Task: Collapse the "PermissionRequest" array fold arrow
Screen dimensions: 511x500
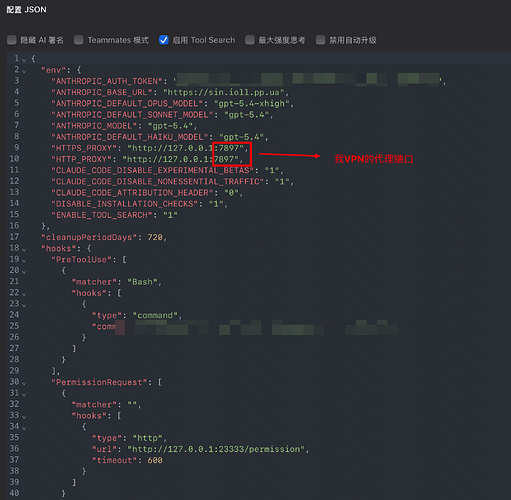Action: point(24,383)
